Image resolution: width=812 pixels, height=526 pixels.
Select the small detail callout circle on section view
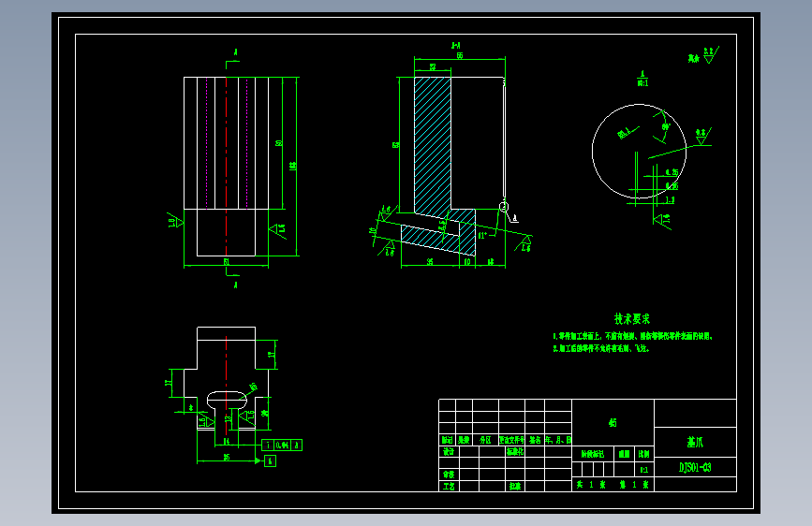504,207
